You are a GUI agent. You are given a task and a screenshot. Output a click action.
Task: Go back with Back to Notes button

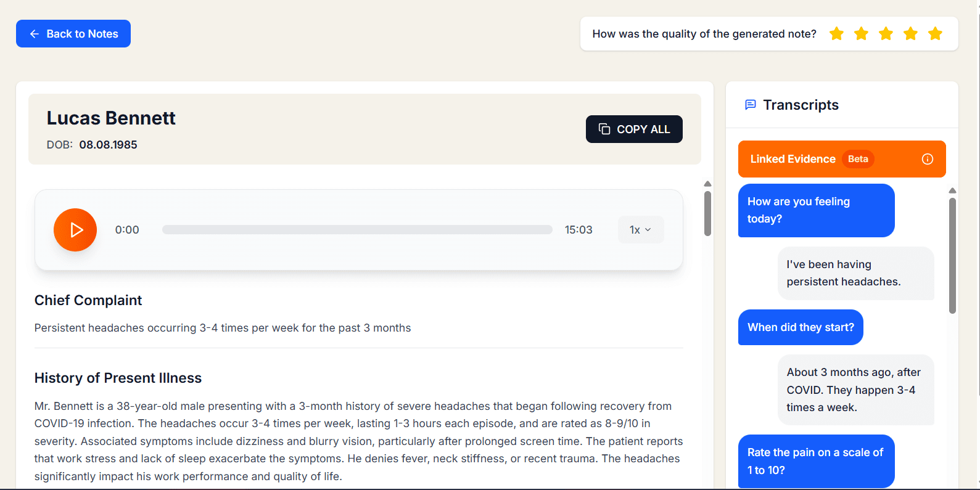73,34
